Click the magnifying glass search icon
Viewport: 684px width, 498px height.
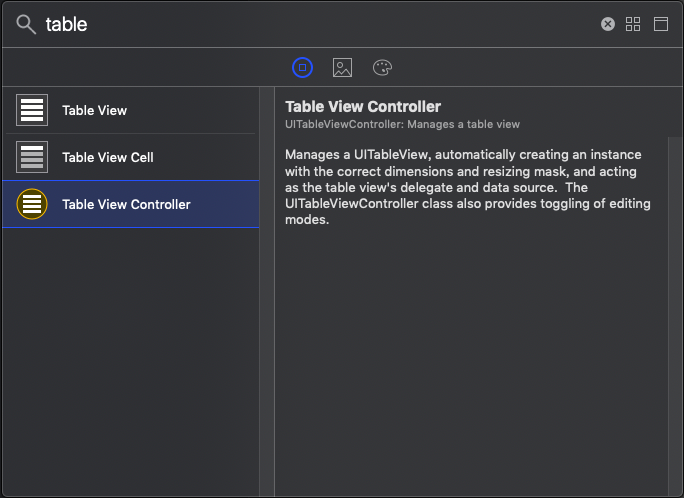point(27,24)
